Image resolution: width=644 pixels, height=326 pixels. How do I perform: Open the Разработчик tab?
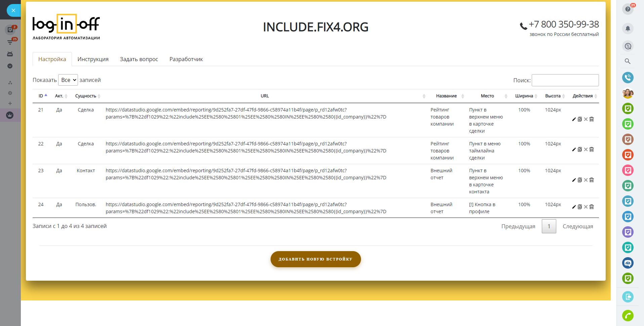[186, 59]
